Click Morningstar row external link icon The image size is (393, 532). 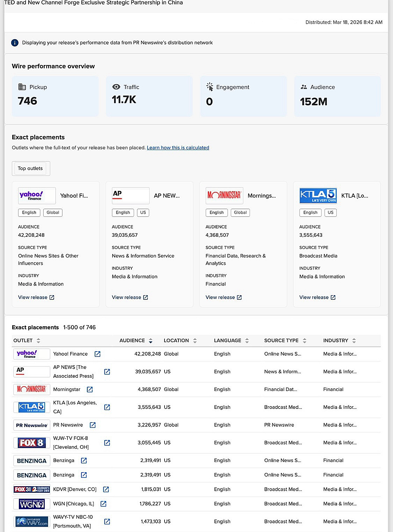(90, 389)
